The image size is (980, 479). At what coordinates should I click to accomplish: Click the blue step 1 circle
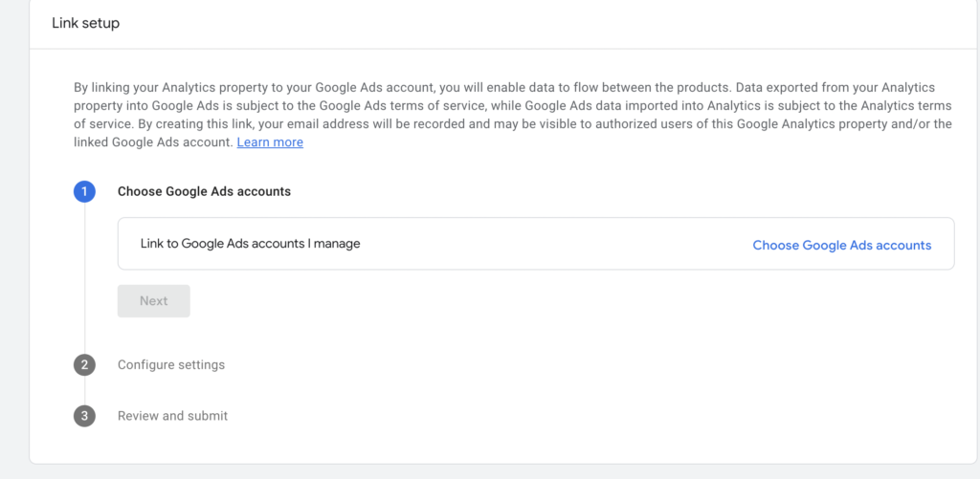pos(84,192)
